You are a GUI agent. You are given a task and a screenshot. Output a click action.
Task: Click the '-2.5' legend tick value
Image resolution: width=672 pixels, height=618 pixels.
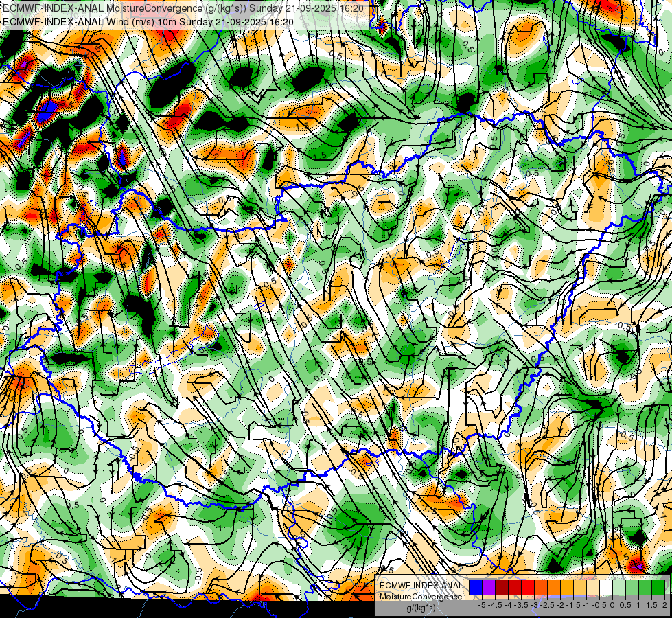coord(547,605)
